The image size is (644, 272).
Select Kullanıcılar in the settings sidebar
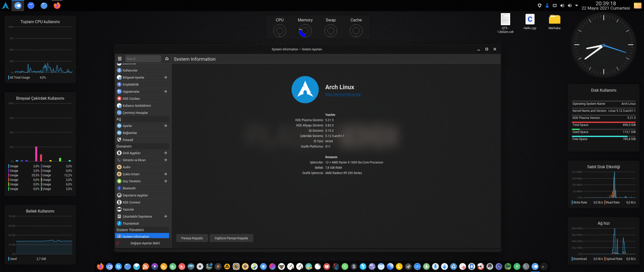[x=142, y=71]
